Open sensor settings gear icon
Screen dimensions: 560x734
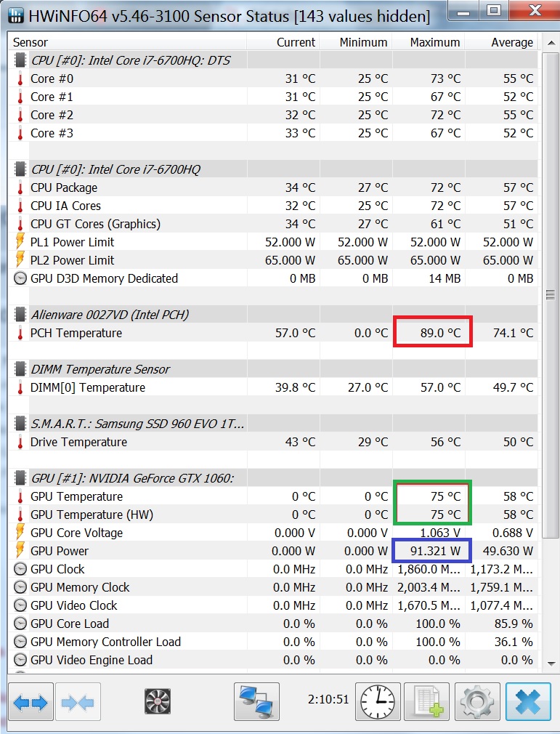(x=477, y=702)
